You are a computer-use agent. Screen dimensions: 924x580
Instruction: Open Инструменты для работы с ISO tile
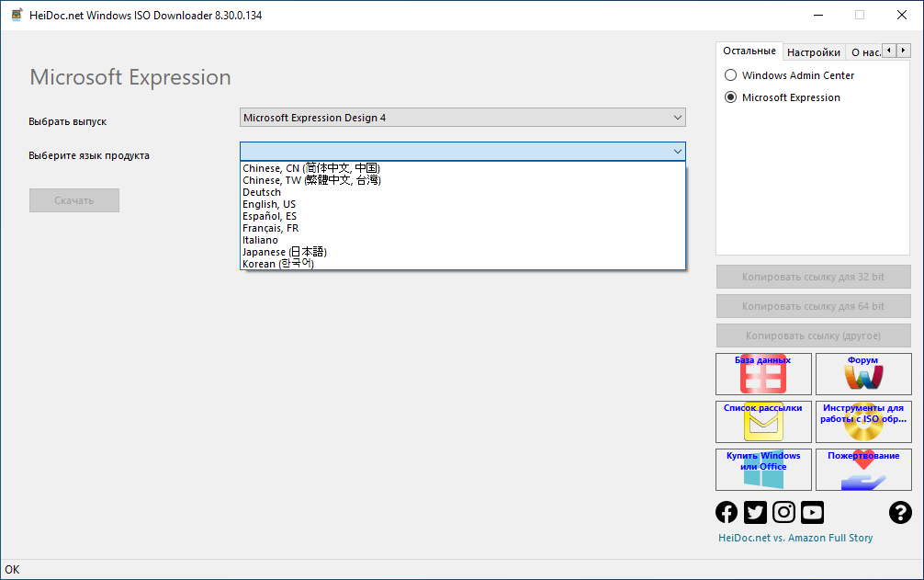point(863,422)
